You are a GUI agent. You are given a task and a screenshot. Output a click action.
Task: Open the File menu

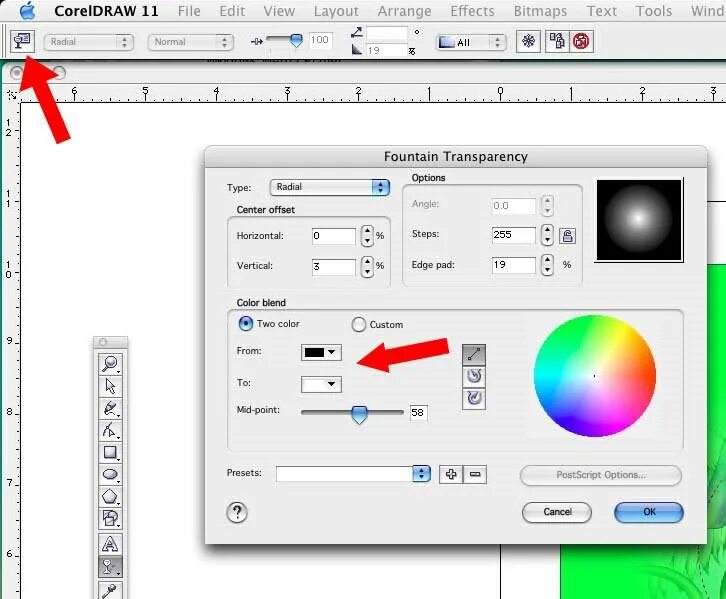tap(189, 11)
